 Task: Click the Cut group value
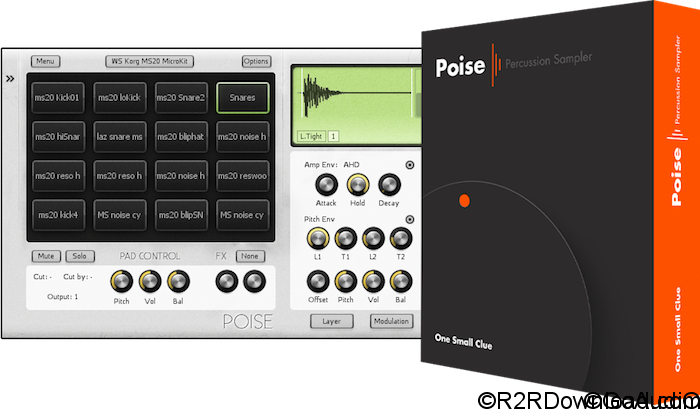tap(42, 277)
